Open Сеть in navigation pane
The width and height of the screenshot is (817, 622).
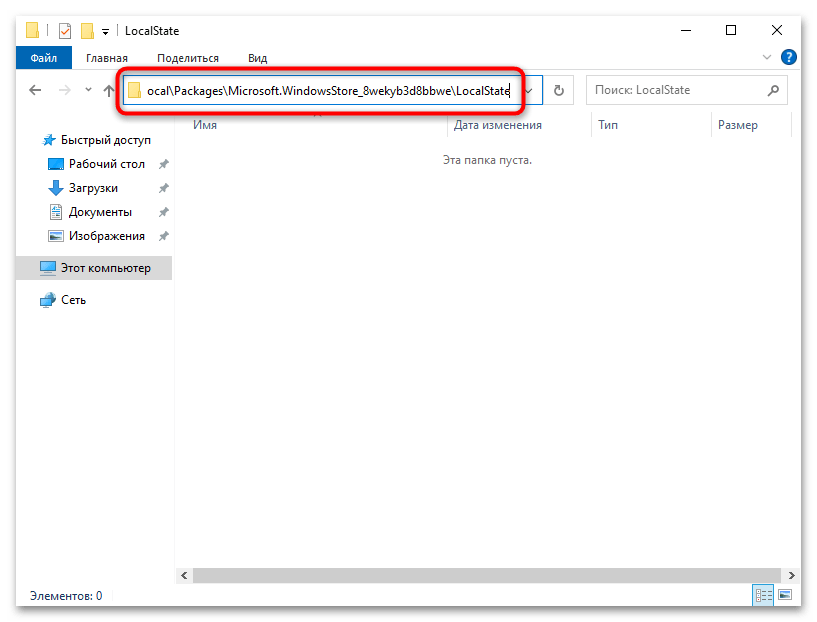[x=73, y=300]
